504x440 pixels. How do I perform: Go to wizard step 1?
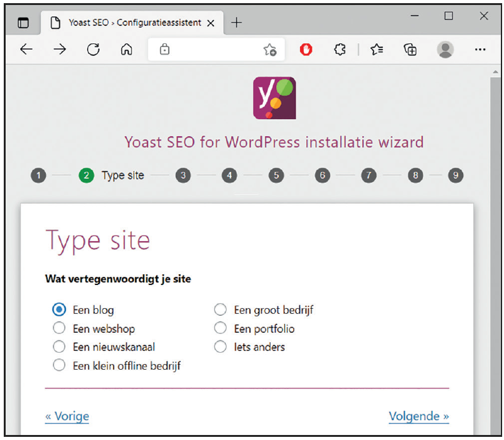[x=38, y=175]
